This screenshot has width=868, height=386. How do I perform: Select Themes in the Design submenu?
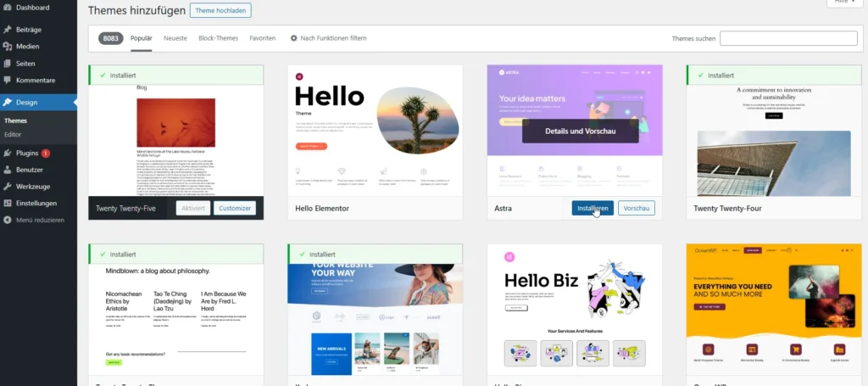pos(15,120)
